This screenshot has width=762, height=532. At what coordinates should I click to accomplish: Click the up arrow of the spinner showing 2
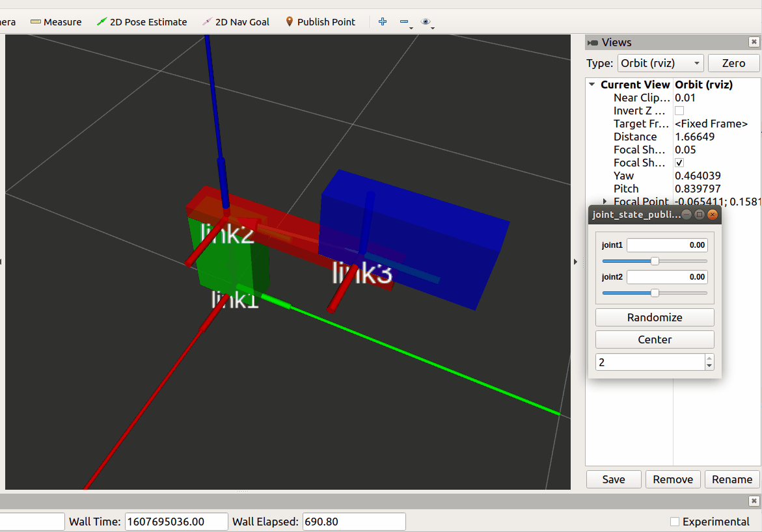[x=709, y=358]
